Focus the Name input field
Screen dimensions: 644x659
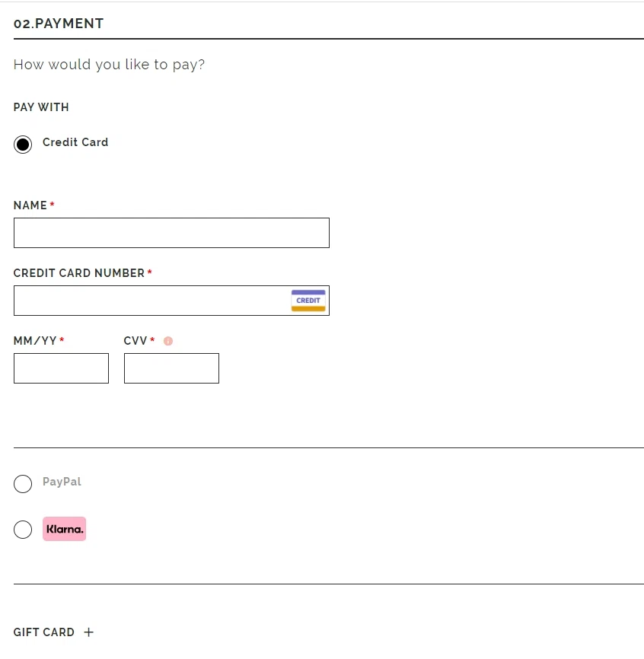pos(171,233)
